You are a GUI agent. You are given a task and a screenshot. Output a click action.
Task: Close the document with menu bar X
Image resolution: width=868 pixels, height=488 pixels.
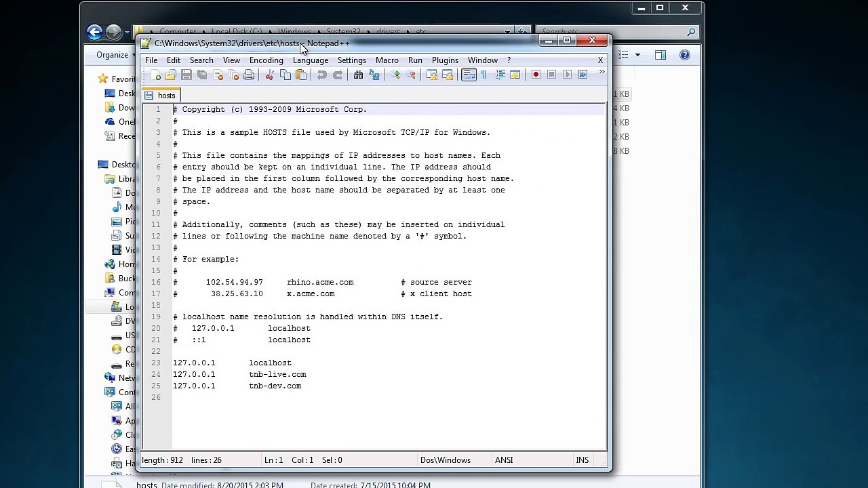600,60
